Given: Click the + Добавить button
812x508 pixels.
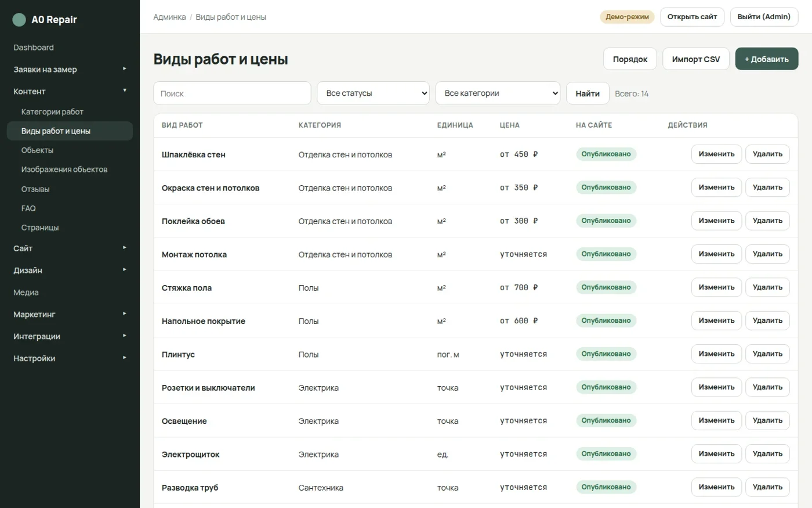Looking at the screenshot, I should [x=766, y=59].
